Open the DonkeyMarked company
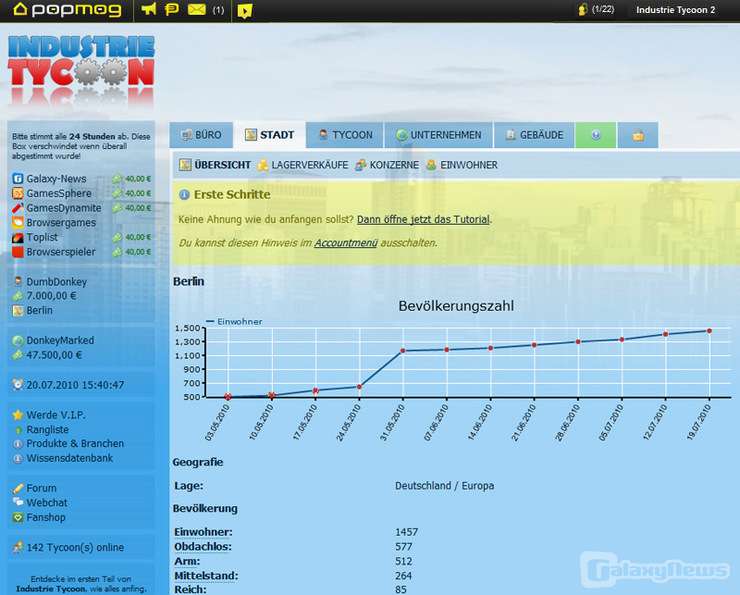 click(x=60, y=340)
